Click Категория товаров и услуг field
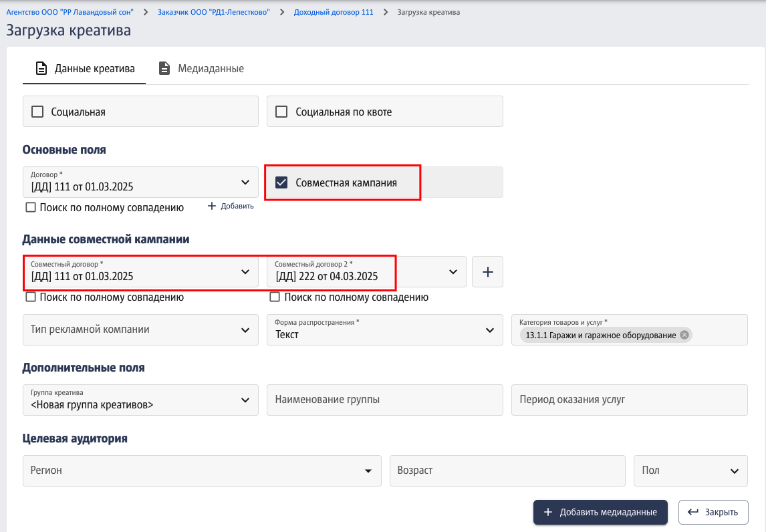This screenshot has height=532, width=766. coord(630,329)
